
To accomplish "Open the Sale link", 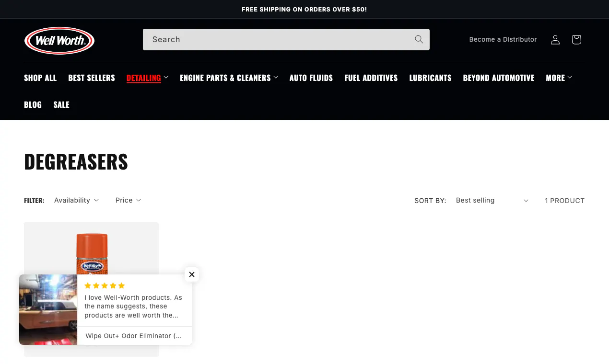I will click(61, 104).
